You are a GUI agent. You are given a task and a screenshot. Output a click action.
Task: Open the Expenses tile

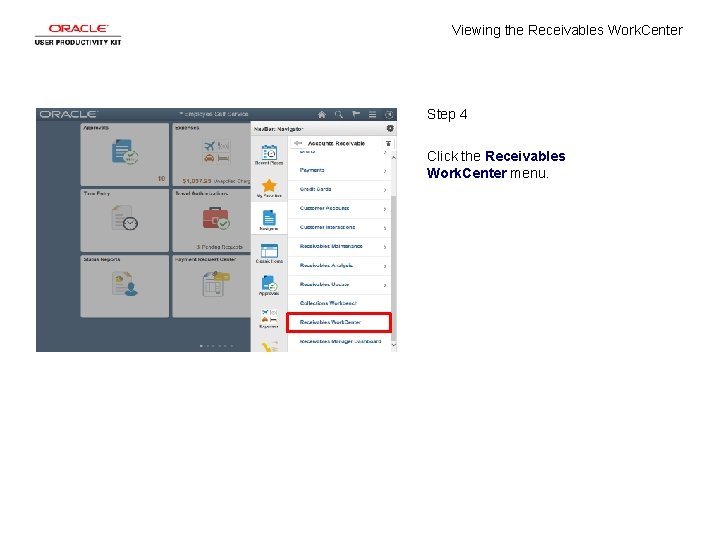pyautogui.click(x=212, y=154)
